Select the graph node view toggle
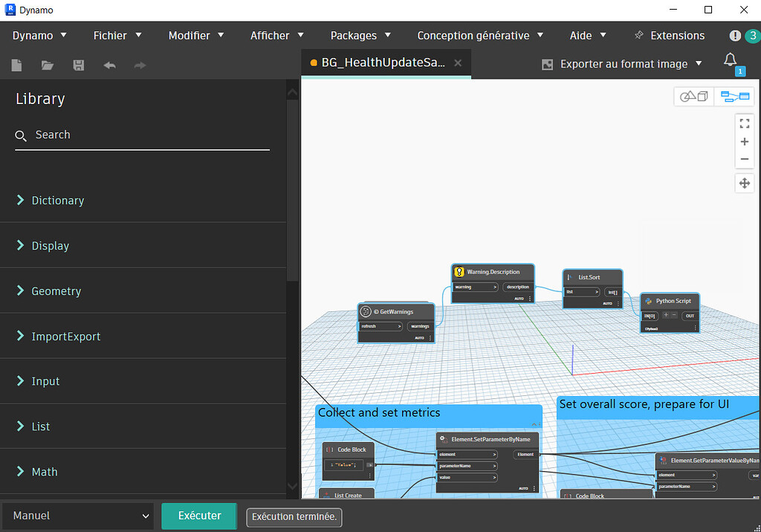Screen dimensions: 761x532 coord(734,96)
